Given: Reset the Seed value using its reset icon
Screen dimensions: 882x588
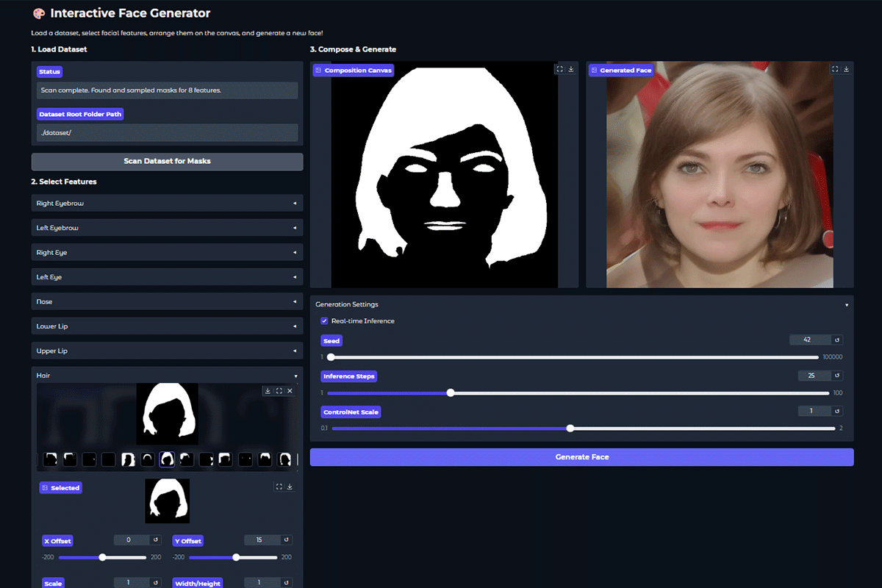Looking at the screenshot, I should point(836,340).
